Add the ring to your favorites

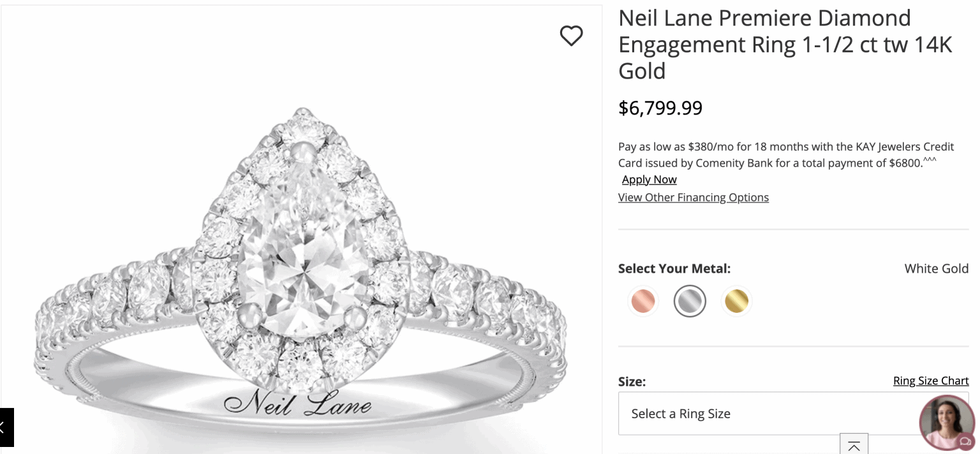coord(571,36)
